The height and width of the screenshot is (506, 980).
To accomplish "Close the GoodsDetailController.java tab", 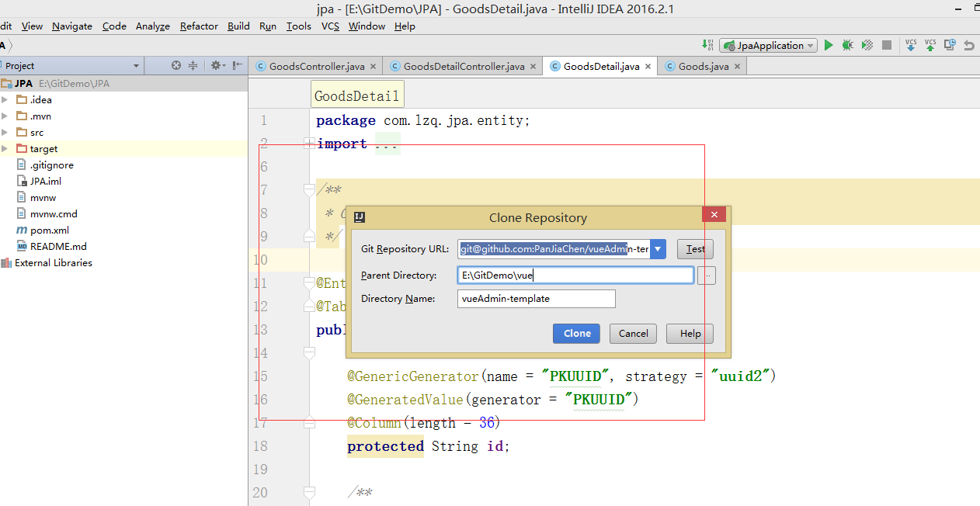I will [533, 66].
